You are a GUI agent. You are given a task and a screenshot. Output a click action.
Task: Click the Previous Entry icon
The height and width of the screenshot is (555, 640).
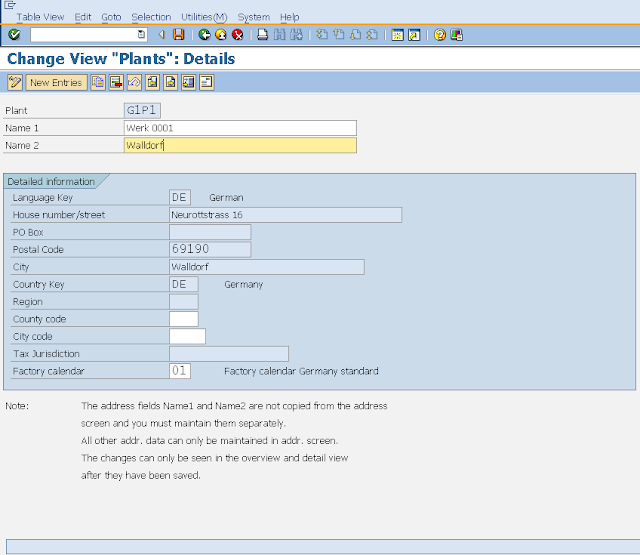(x=152, y=82)
